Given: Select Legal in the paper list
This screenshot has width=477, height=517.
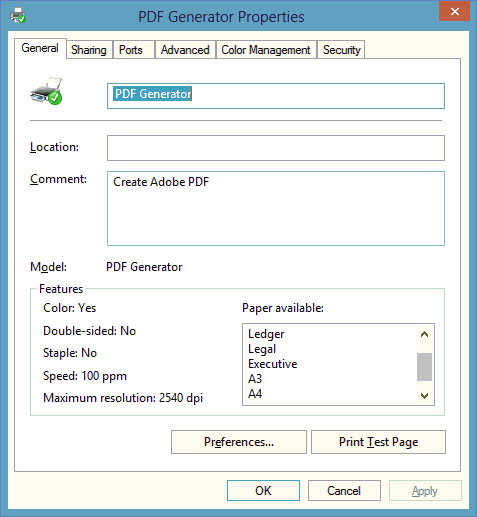Looking at the screenshot, I should [x=262, y=349].
